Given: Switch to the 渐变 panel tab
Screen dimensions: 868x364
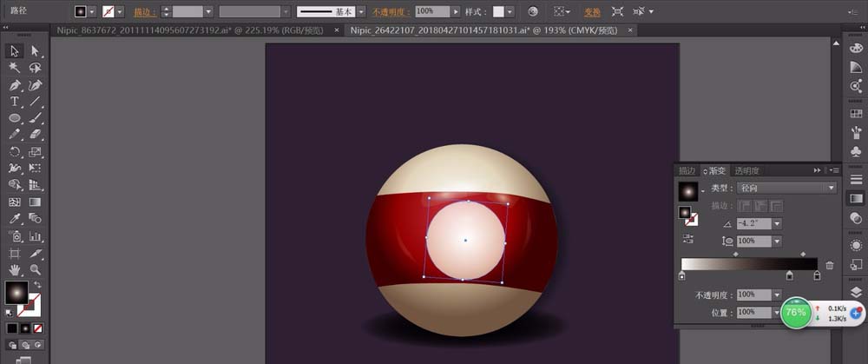Looking at the screenshot, I should tap(714, 170).
